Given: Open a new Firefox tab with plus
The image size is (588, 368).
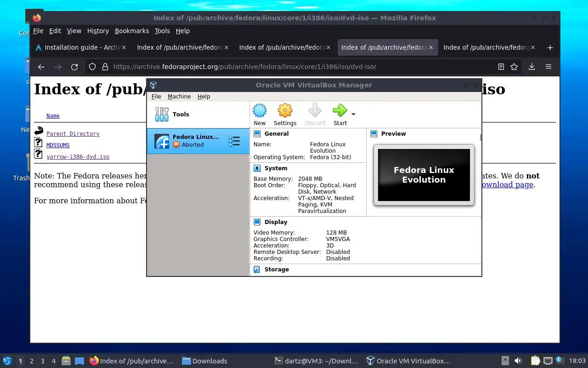Looking at the screenshot, I should [550, 47].
